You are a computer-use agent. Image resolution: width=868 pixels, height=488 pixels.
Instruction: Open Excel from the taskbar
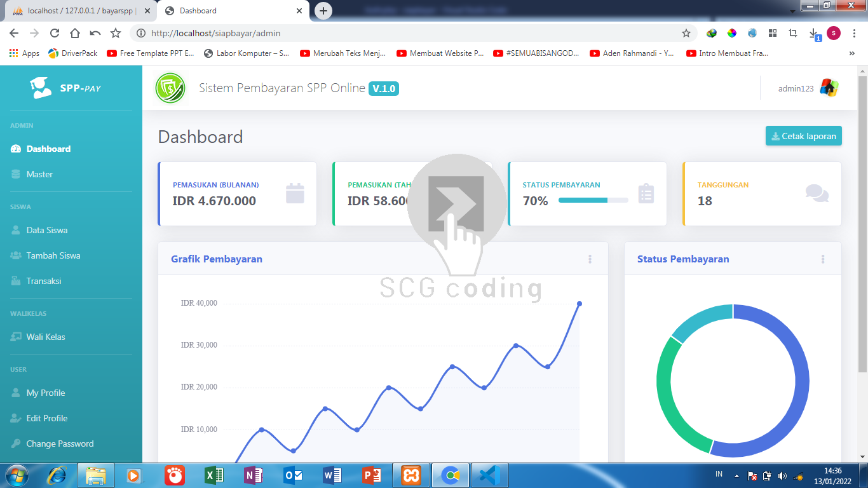click(x=214, y=475)
